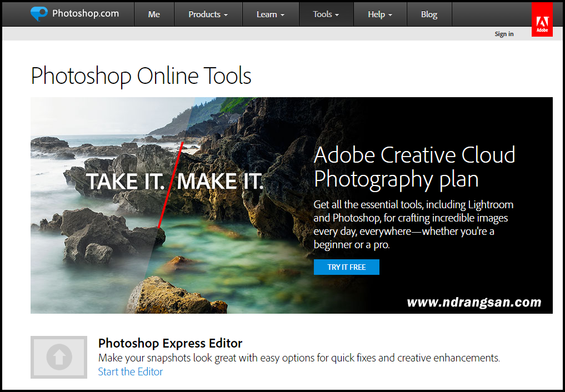Click the upload arrow icon for Express Editor

pos(59,357)
